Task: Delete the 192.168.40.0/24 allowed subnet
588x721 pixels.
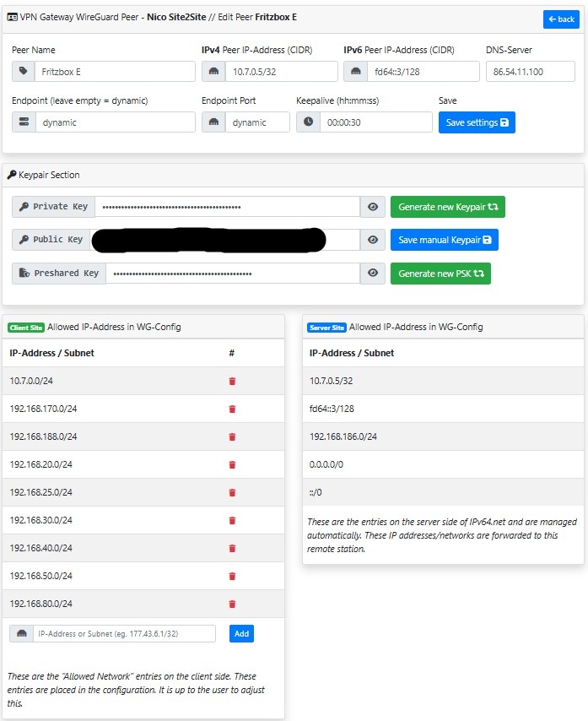Action: click(232, 549)
